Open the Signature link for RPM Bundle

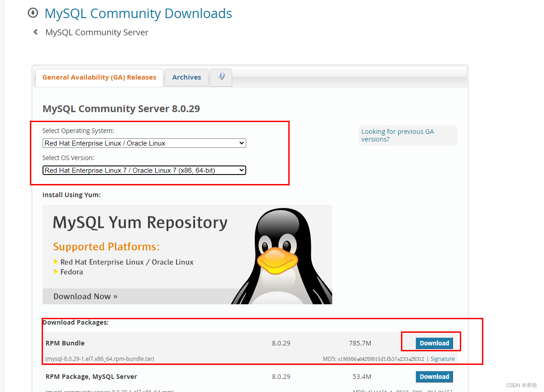click(442, 359)
